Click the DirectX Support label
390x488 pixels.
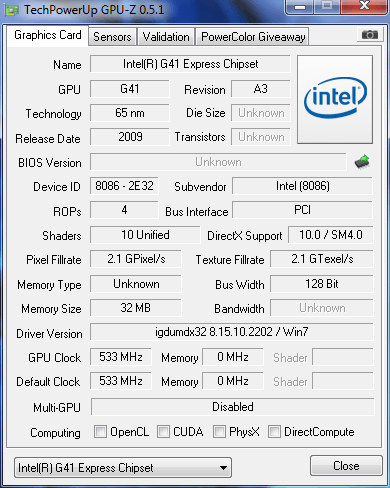coord(244,236)
